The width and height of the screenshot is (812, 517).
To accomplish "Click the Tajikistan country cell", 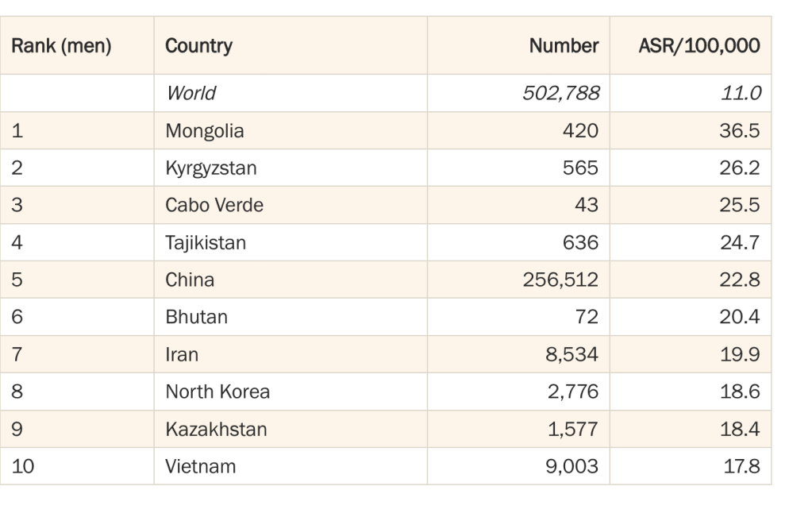I will coord(206,243).
